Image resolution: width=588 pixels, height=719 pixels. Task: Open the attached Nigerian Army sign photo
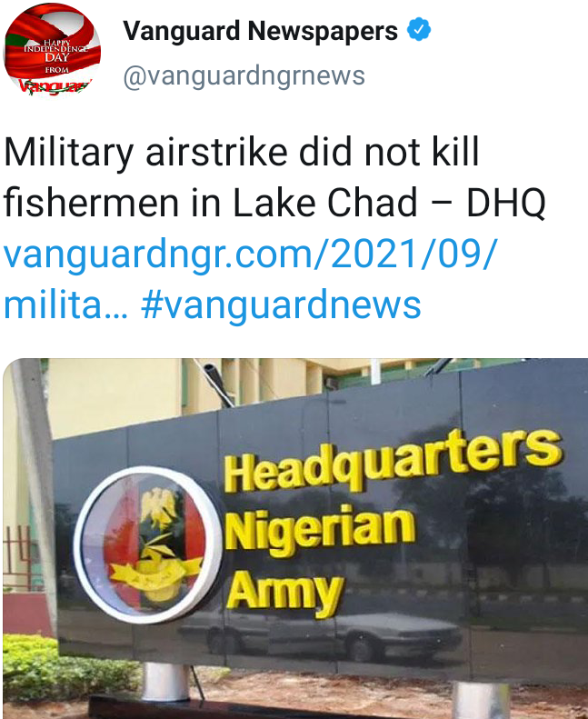[295, 538]
